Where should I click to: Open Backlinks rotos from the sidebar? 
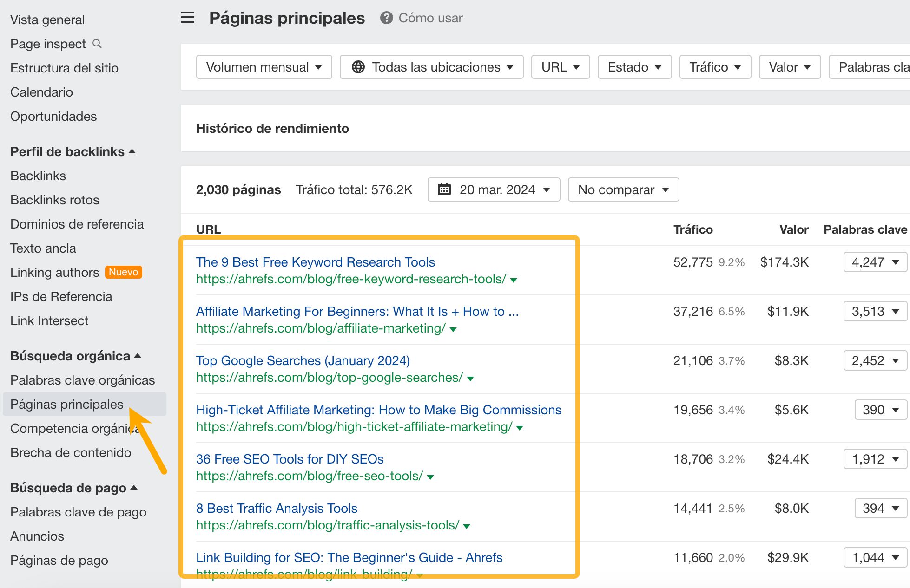[x=54, y=200]
